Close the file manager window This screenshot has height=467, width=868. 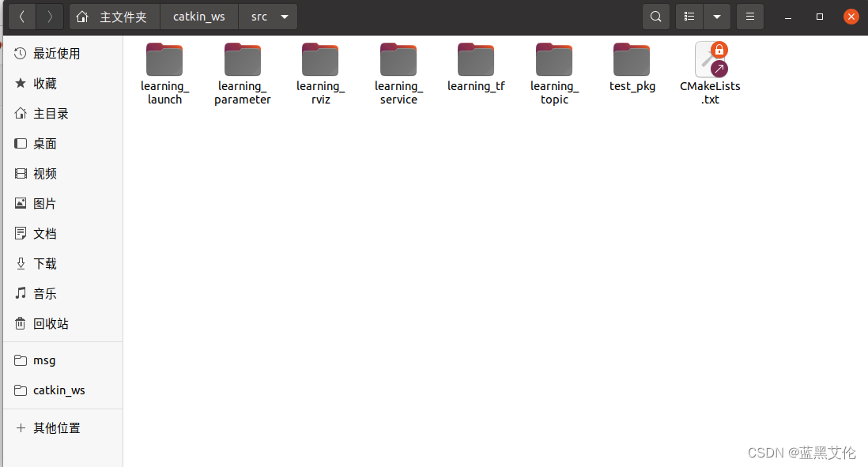(x=851, y=17)
